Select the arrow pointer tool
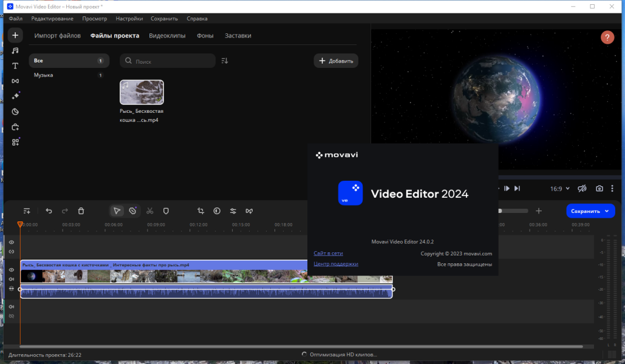Image resolution: width=625 pixels, height=364 pixels. pos(117,211)
